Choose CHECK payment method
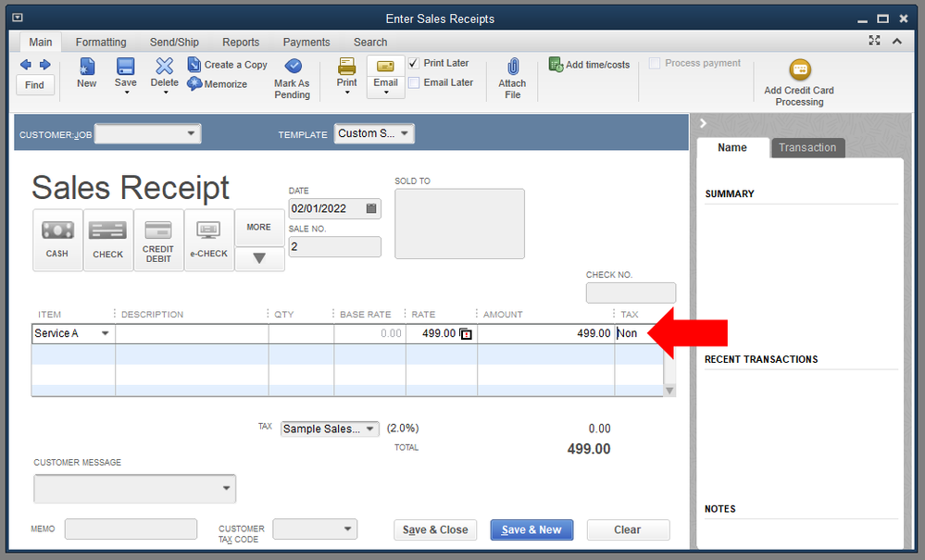Screen dimensions: 925x560 pos(108,240)
